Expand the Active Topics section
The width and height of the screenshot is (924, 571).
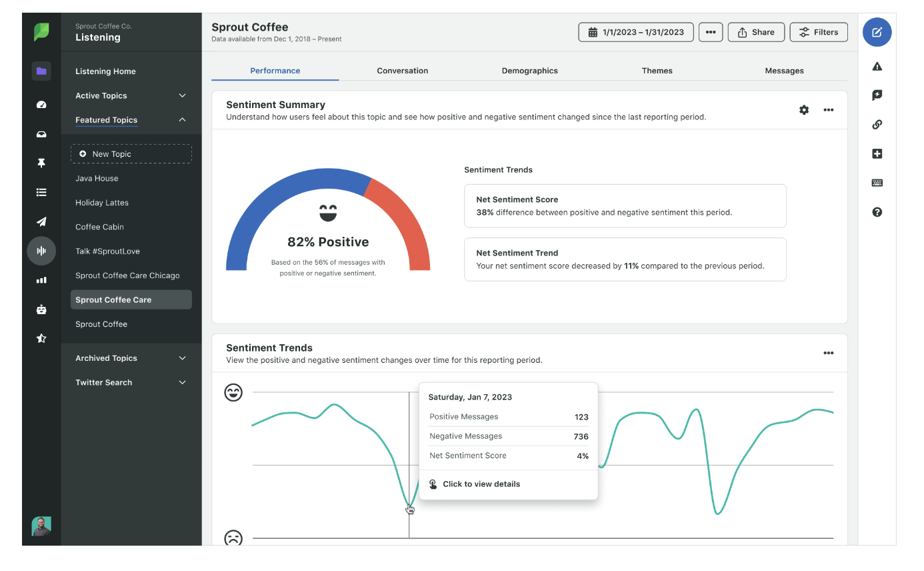coord(182,95)
